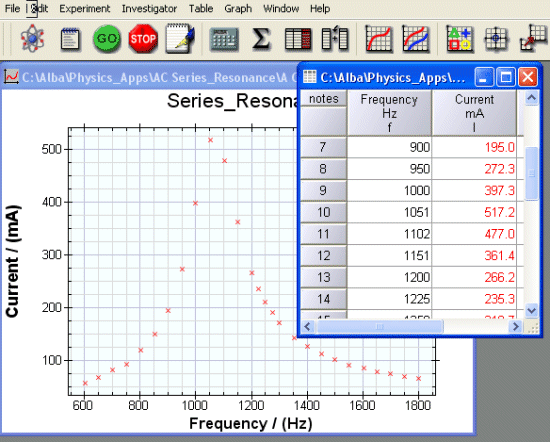The width and height of the screenshot is (550, 442).
Task: Open the calculator icon
Action: click(224, 39)
